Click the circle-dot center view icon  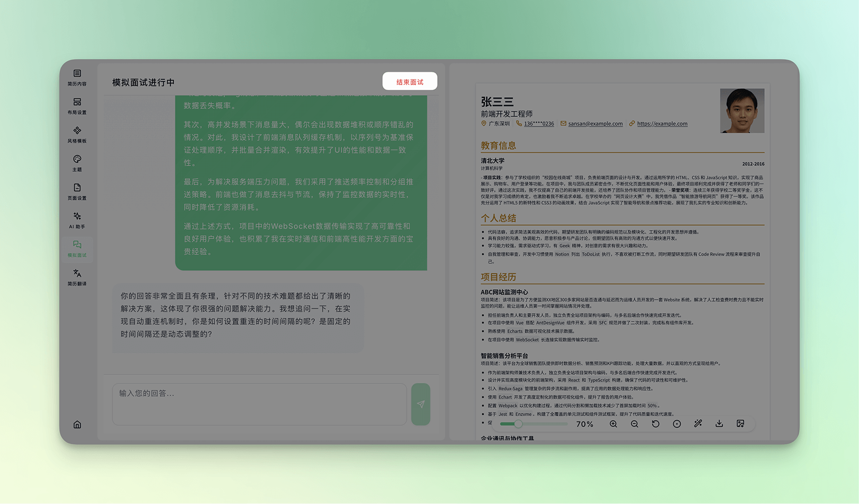point(677,424)
